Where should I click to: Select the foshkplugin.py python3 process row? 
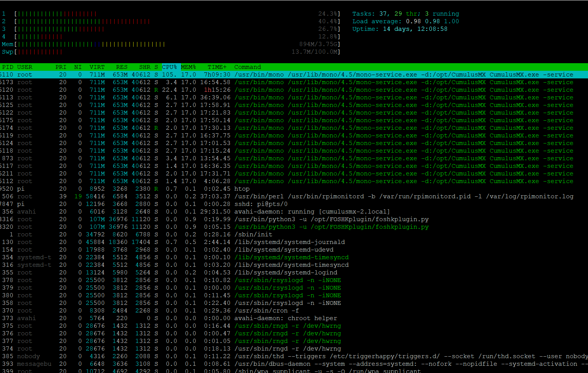(x=152, y=219)
